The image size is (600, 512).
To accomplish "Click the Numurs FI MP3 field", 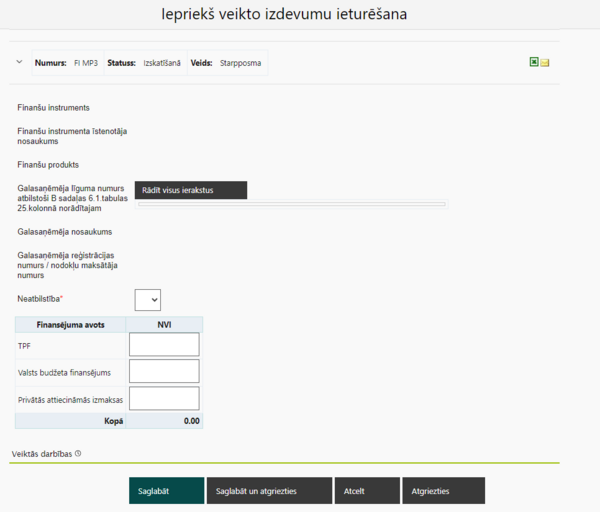I will tap(67, 63).
